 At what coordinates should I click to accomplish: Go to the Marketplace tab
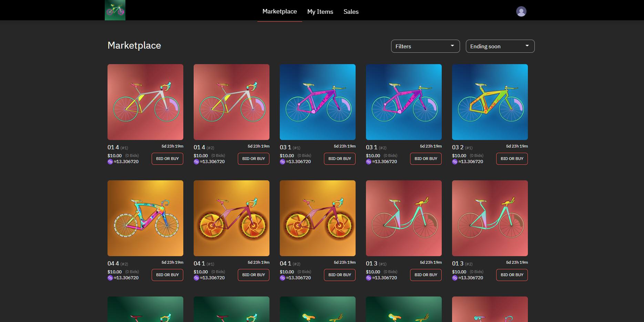point(279,11)
